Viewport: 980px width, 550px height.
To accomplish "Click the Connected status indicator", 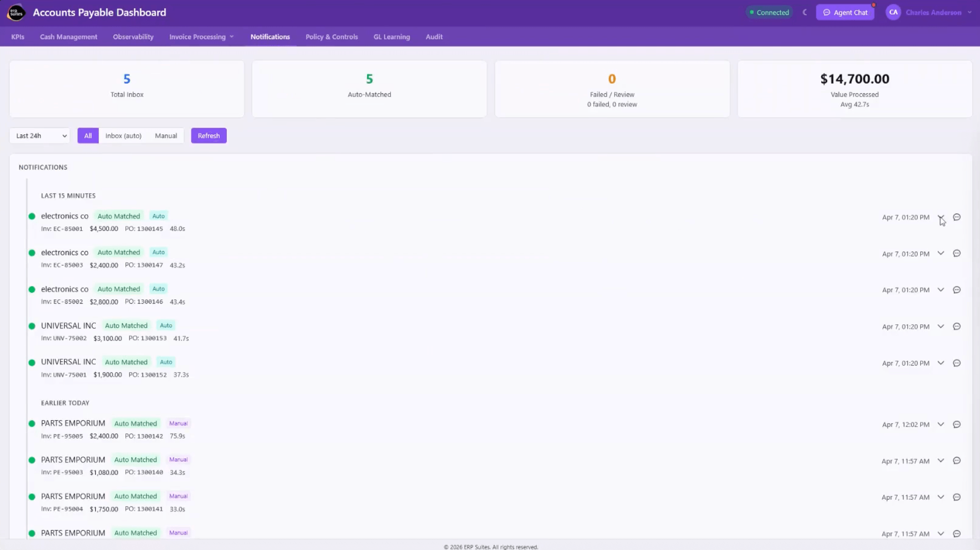I will click(x=769, y=12).
